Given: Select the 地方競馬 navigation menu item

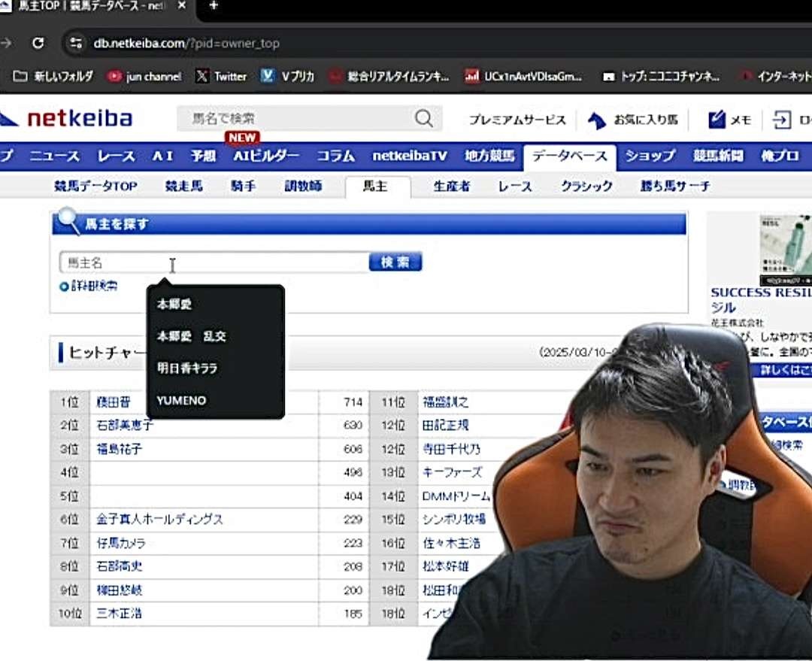Looking at the screenshot, I should pyautogui.click(x=489, y=156).
